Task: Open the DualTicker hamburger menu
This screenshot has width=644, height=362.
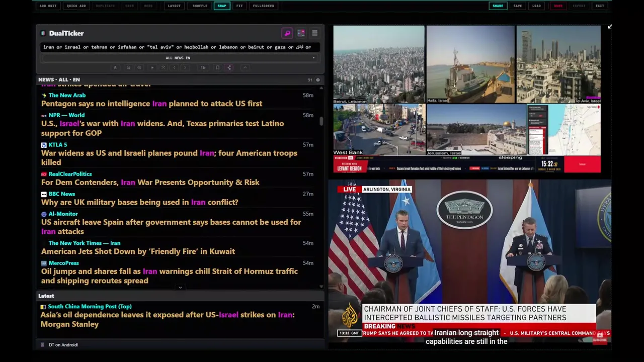Action: coord(314,33)
